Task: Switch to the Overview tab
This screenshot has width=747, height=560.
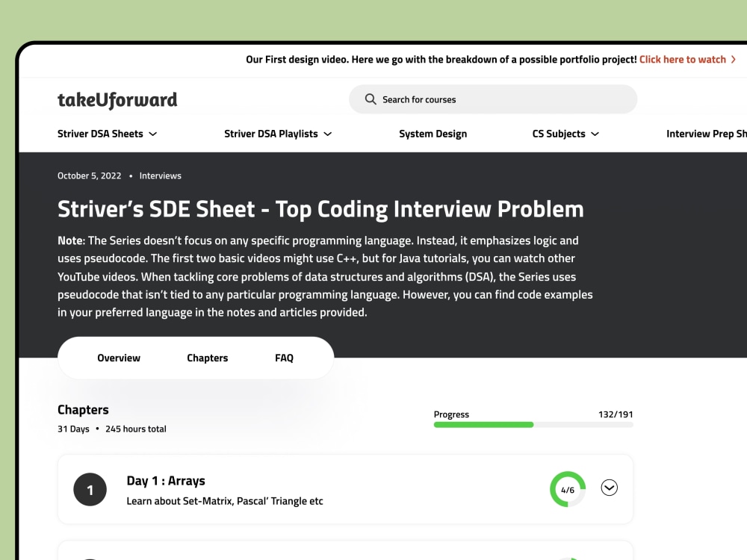Action: (119, 358)
